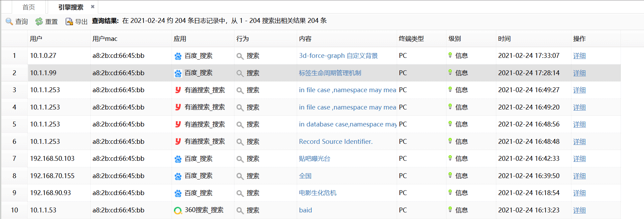The height and width of the screenshot is (219, 644).
Task: Click the search magnifier icon in row 7
Action: tap(240, 159)
